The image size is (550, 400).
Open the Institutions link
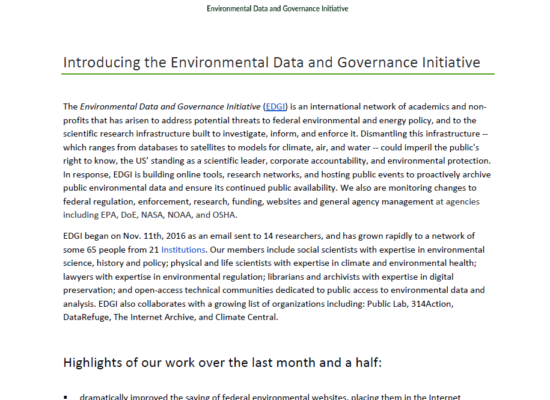[183, 250]
